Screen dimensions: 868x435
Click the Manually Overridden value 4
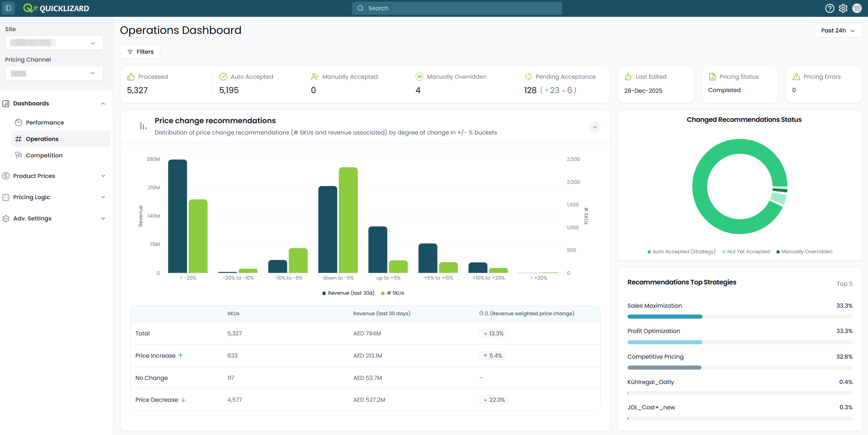click(x=418, y=90)
